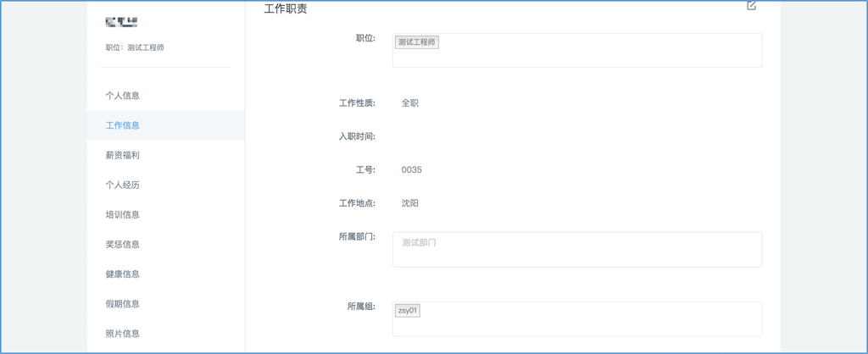This screenshot has width=868, height=354.
Task: Click the edit icon beside 工作职责
Action: (751, 6)
